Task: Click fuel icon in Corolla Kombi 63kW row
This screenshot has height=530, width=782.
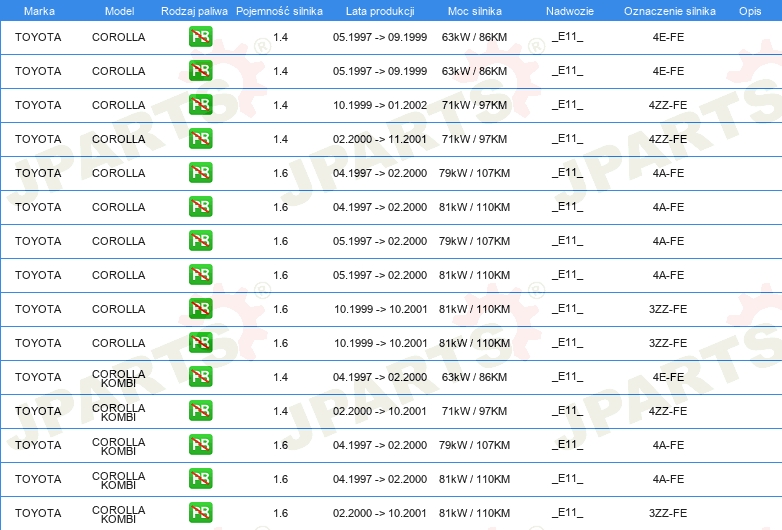Action: click(200, 377)
